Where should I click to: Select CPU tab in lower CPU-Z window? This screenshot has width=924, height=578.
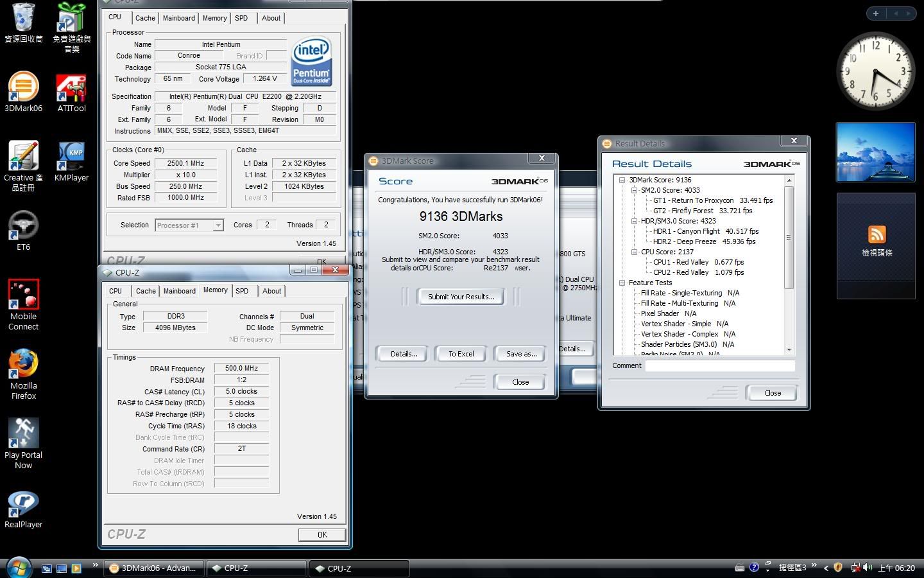116,291
